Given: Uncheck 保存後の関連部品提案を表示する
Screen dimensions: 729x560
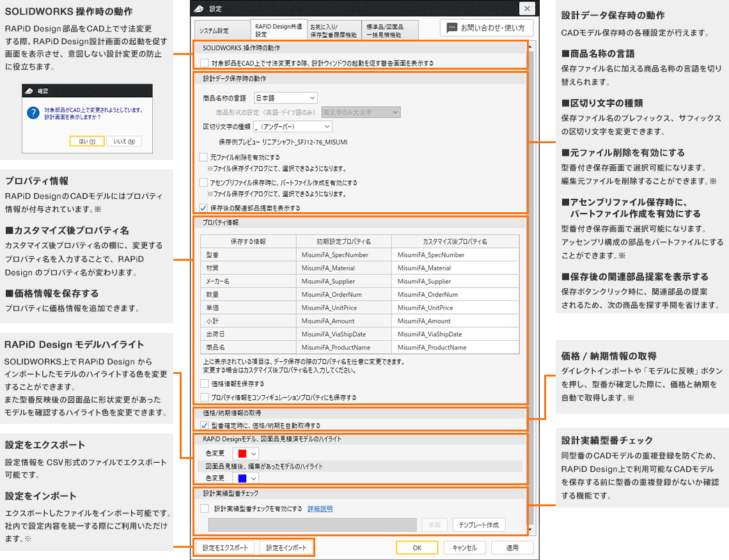Looking at the screenshot, I should coord(204,207).
